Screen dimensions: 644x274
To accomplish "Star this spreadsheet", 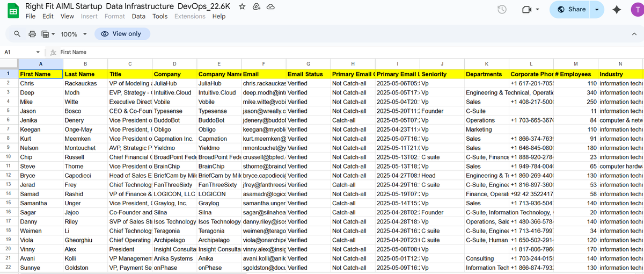I will coord(242,7).
